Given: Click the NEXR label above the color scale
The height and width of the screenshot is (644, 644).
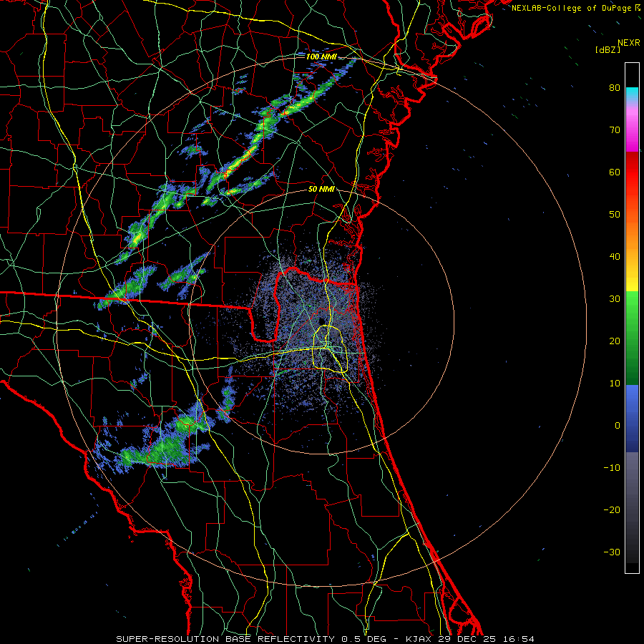Looking at the screenshot, I should click(629, 43).
